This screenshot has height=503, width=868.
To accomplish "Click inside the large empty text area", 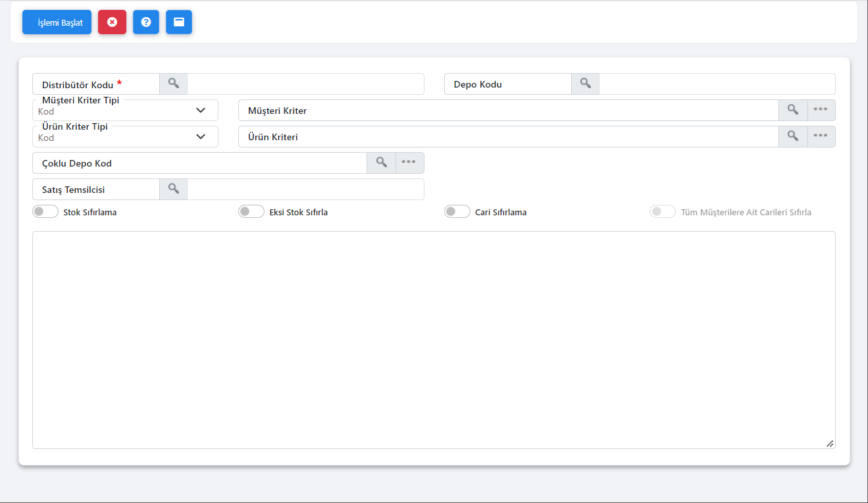I will [434, 340].
